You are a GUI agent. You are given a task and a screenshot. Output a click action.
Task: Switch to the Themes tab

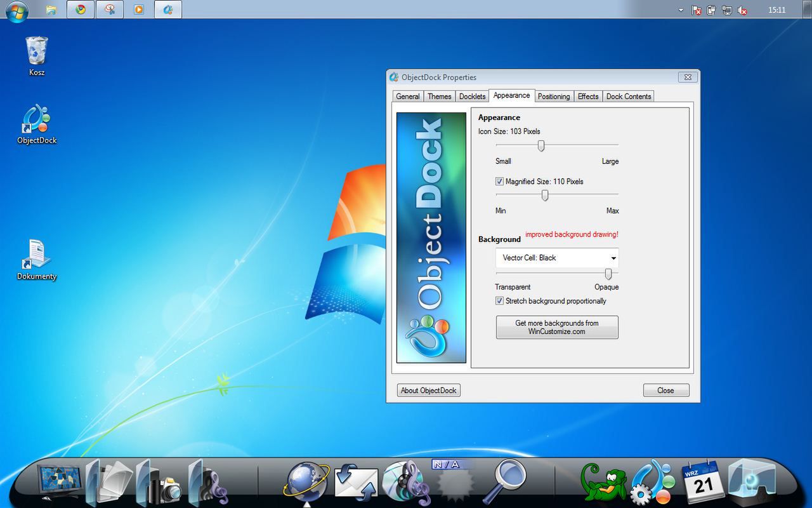point(439,97)
